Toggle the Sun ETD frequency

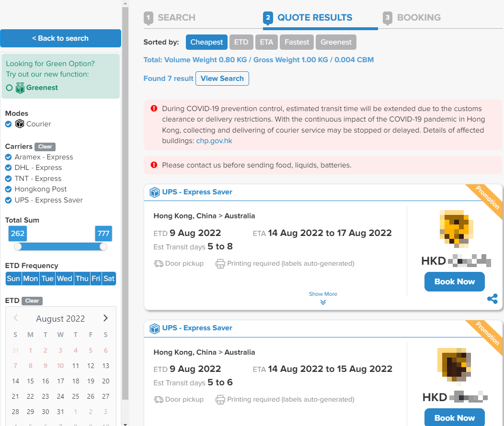point(13,279)
